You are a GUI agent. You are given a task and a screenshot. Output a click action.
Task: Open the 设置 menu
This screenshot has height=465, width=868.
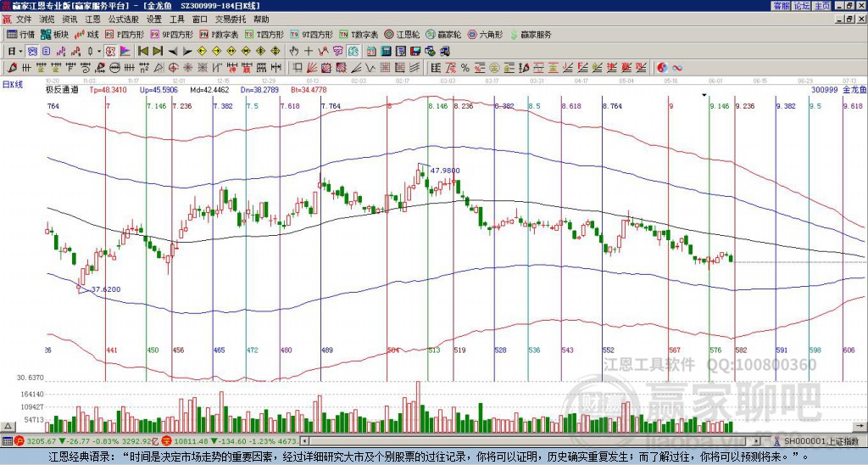154,20
